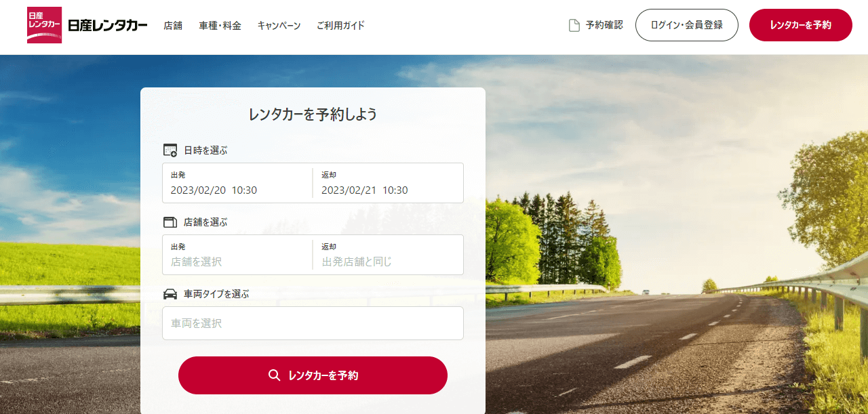Screen dimensions: 868x414
Task: Click the car icon beside 車両タイプを選ぶ
Action: (x=170, y=294)
